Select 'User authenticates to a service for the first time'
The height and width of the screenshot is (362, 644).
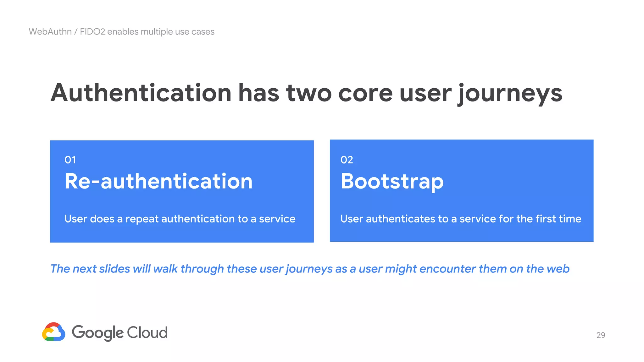coord(461,219)
